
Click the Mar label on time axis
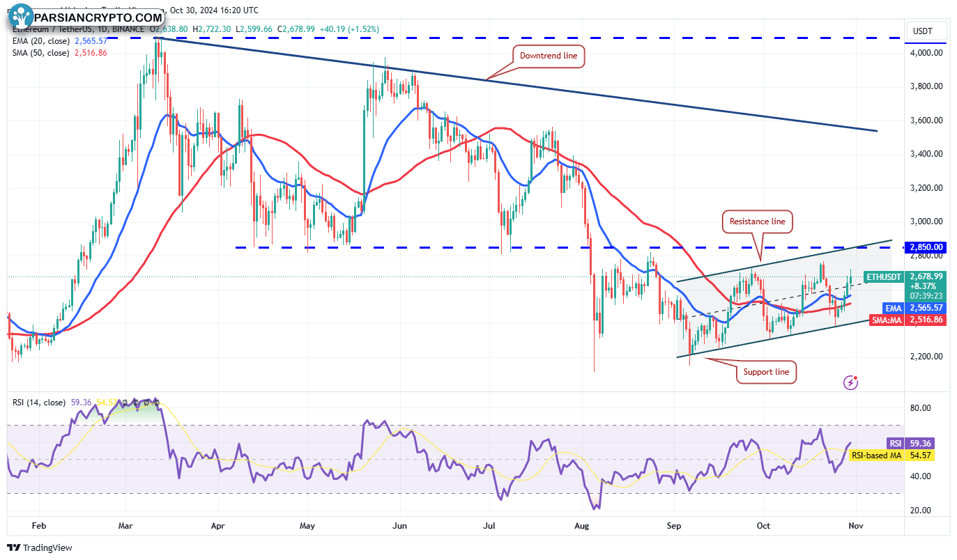pos(126,526)
